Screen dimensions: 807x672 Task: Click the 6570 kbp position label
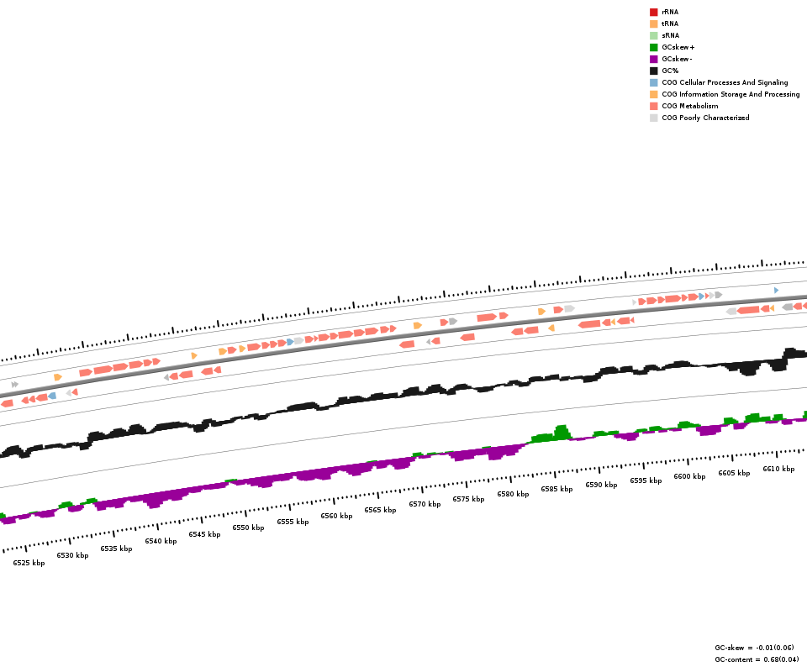click(x=425, y=505)
